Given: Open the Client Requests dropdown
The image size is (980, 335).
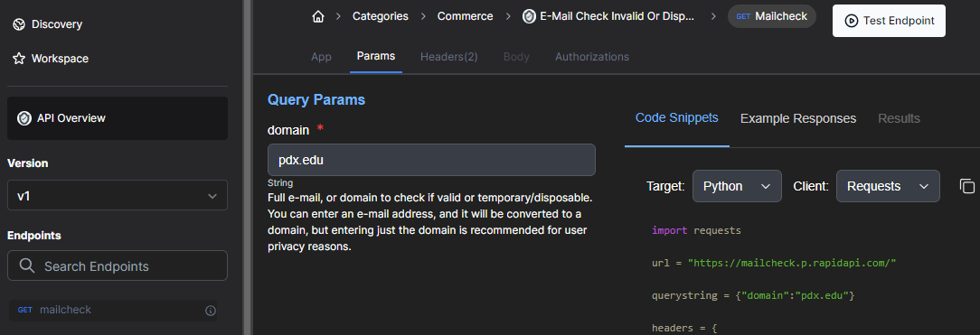Looking at the screenshot, I should point(888,186).
